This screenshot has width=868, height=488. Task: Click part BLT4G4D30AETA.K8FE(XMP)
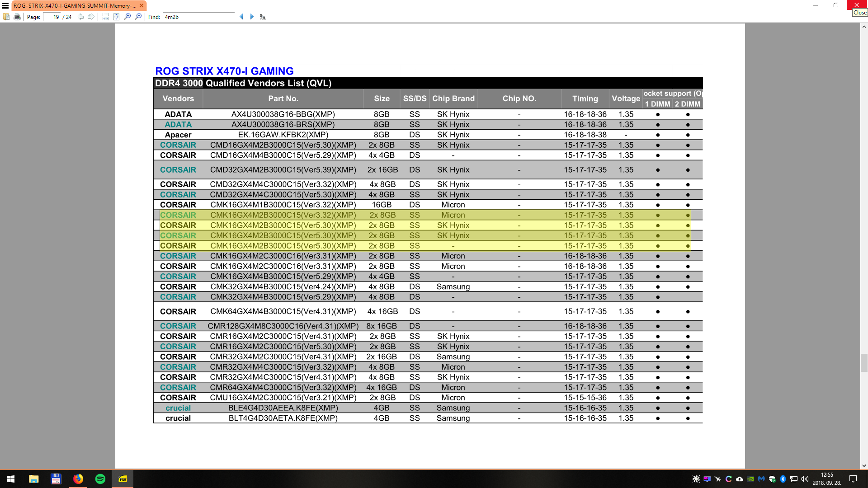click(x=283, y=418)
